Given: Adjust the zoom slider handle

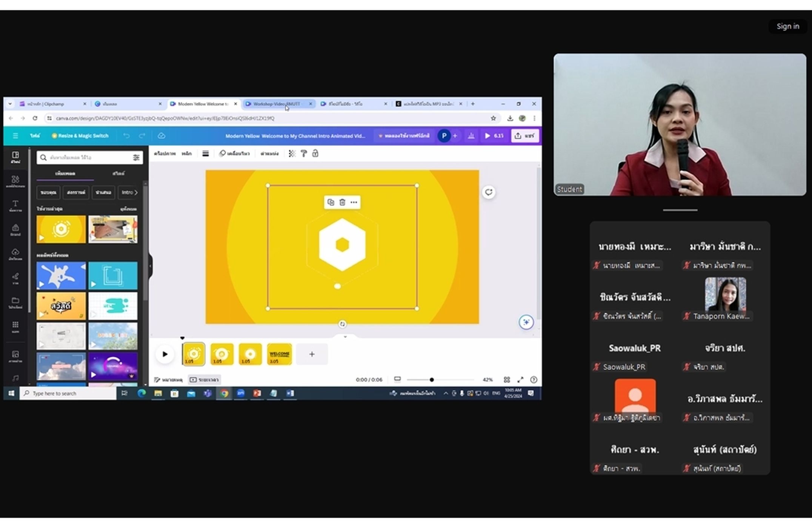Looking at the screenshot, I should [432, 380].
